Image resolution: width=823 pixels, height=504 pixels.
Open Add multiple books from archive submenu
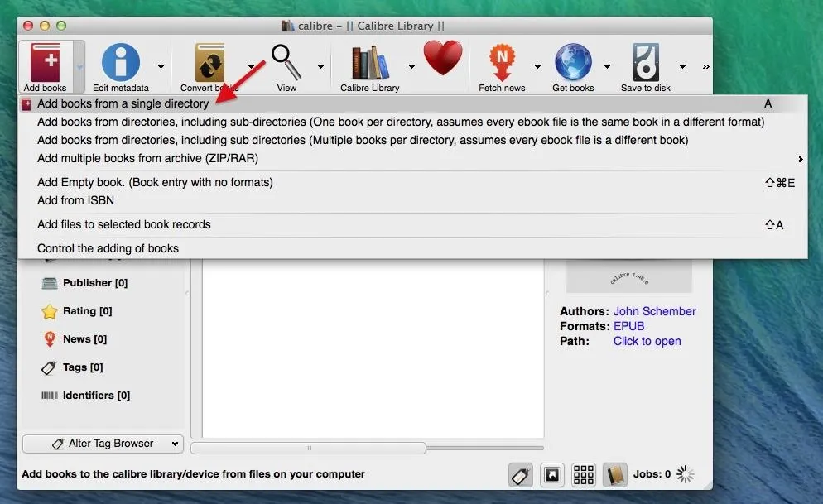click(x=412, y=158)
